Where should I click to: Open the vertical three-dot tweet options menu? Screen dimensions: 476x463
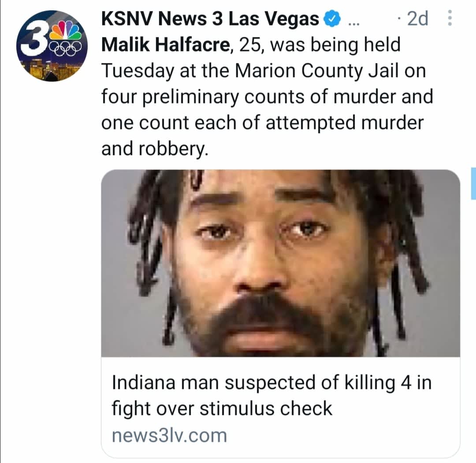pyautogui.click(x=450, y=18)
